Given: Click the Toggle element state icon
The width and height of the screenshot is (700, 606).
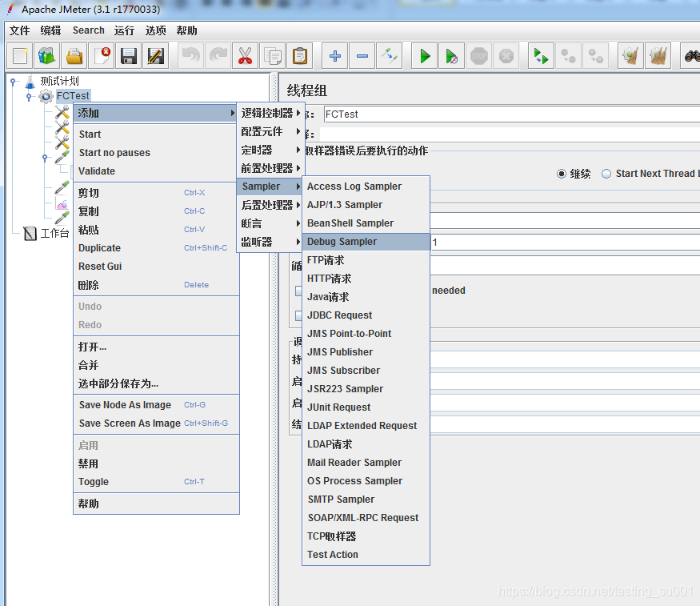Looking at the screenshot, I should point(390,56).
